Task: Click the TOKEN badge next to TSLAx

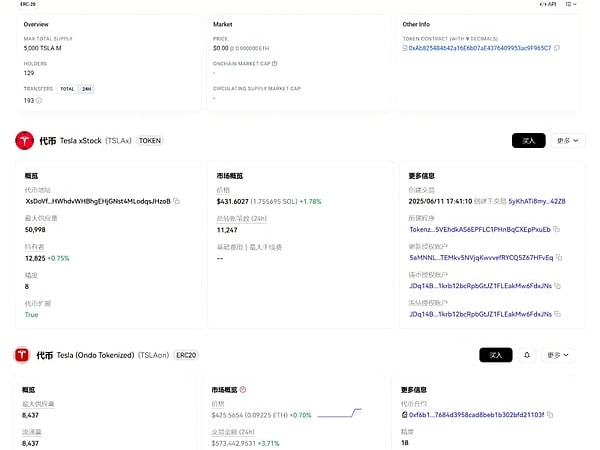Action: pos(150,141)
